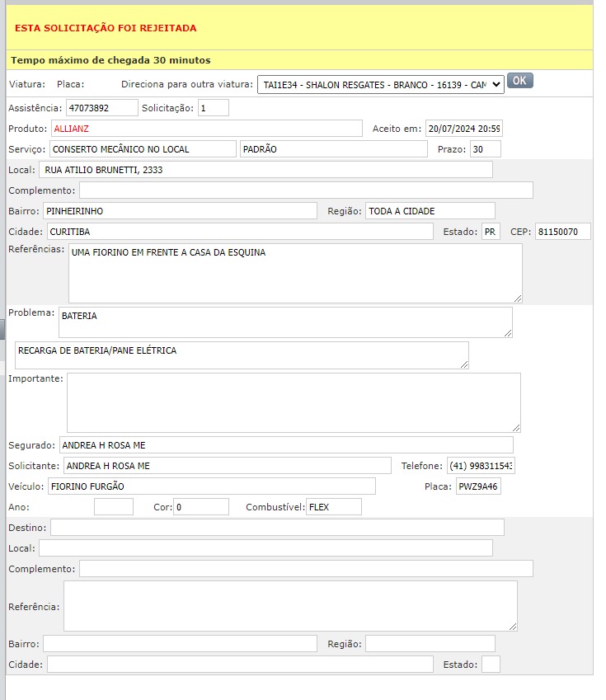Viewport: 606px width, 700px height.
Task: Click the Prazo field
Action: click(485, 149)
